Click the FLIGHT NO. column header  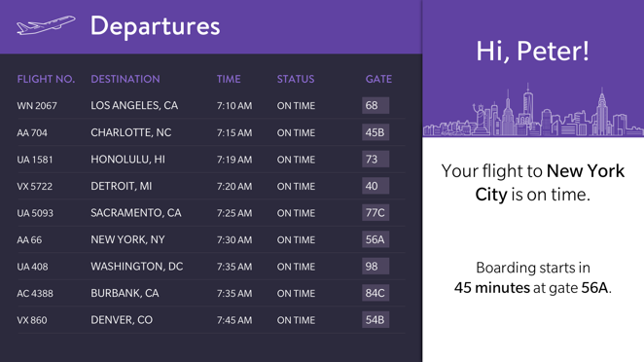[x=46, y=79]
